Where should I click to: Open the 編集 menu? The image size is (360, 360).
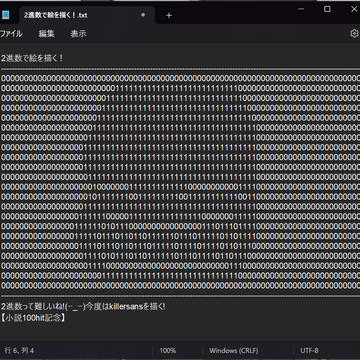(x=46, y=34)
